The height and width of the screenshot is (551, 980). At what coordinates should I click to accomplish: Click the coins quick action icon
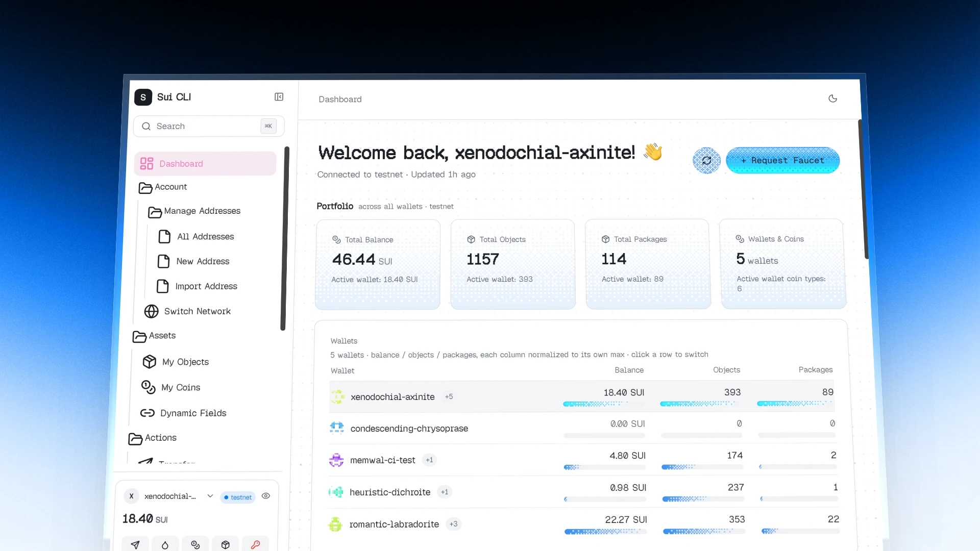195,545
